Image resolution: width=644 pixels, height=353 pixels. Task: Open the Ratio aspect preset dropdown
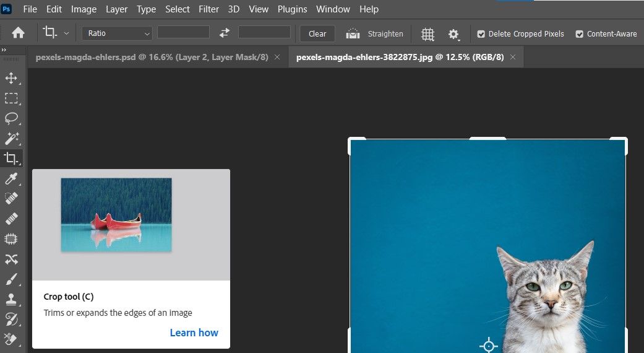tap(117, 33)
